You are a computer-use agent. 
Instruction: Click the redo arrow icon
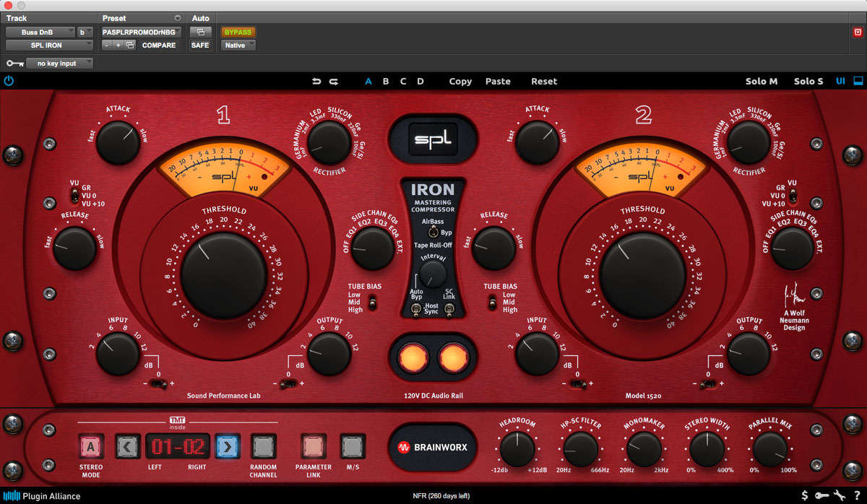click(334, 82)
